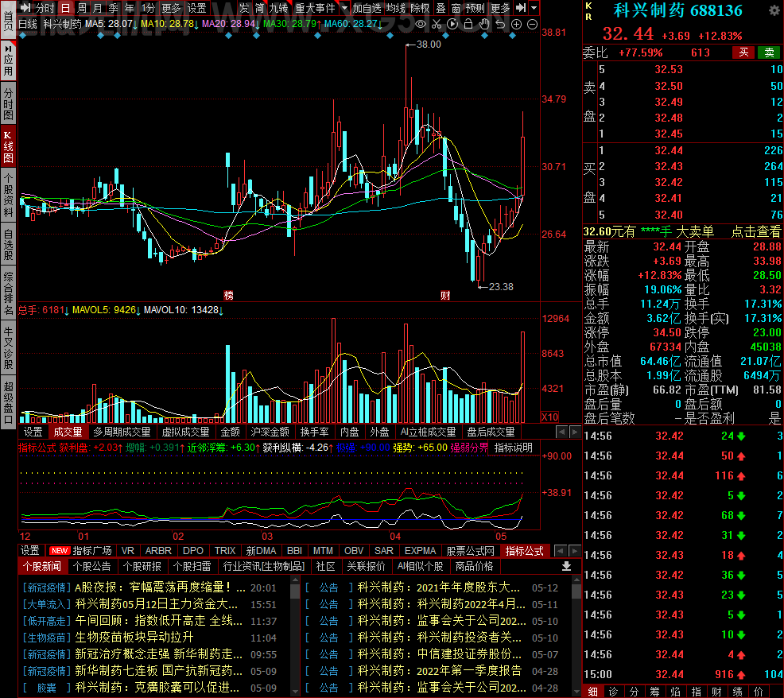The width and height of the screenshot is (784, 698).
Task: Click 加自选 to add to watchlist
Action: point(367,8)
